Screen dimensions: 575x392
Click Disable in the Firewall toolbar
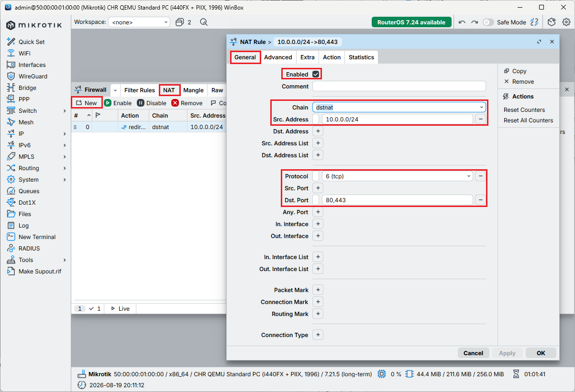[152, 103]
